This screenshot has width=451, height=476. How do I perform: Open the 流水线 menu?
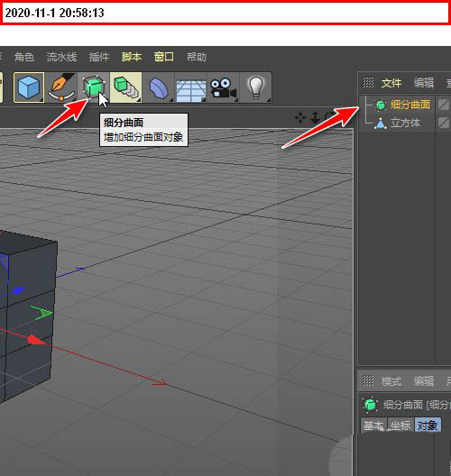[61, 57]
